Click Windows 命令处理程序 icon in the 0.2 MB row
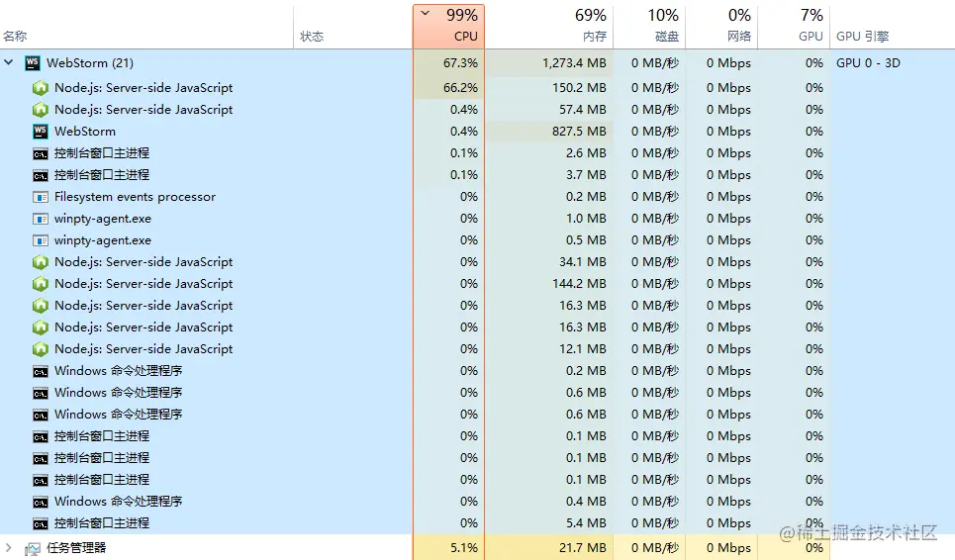Viewport: 955px width, 560px height. tap(41, 371)
